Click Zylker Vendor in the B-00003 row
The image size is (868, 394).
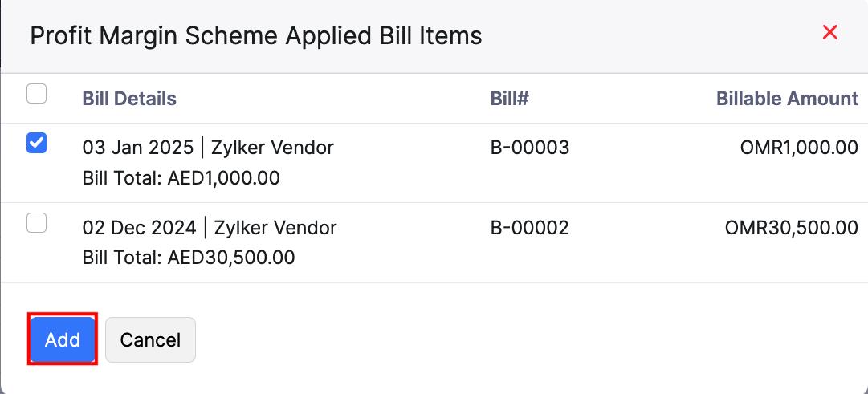[x=272, y=148]
